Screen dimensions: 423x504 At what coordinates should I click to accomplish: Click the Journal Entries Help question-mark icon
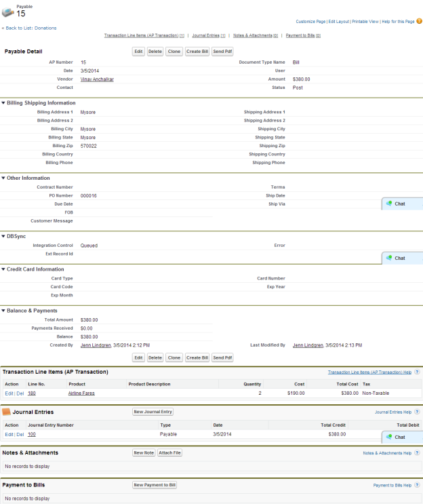pyautogui.click(x=417, y=412)
